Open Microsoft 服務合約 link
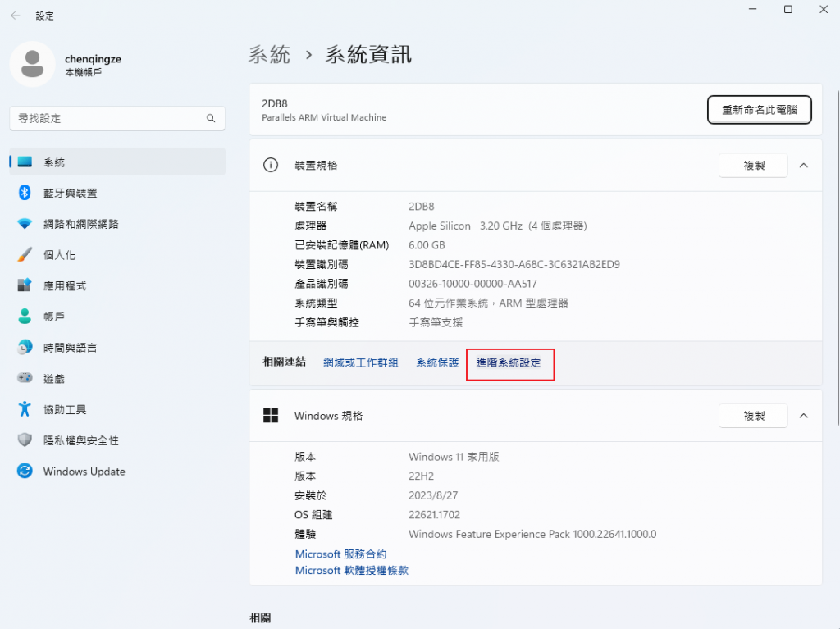Screen dimensions: 840x629 (340, 554)
